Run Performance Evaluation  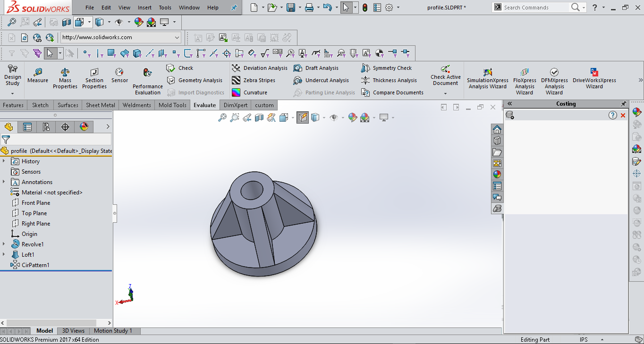pos(147,81)
